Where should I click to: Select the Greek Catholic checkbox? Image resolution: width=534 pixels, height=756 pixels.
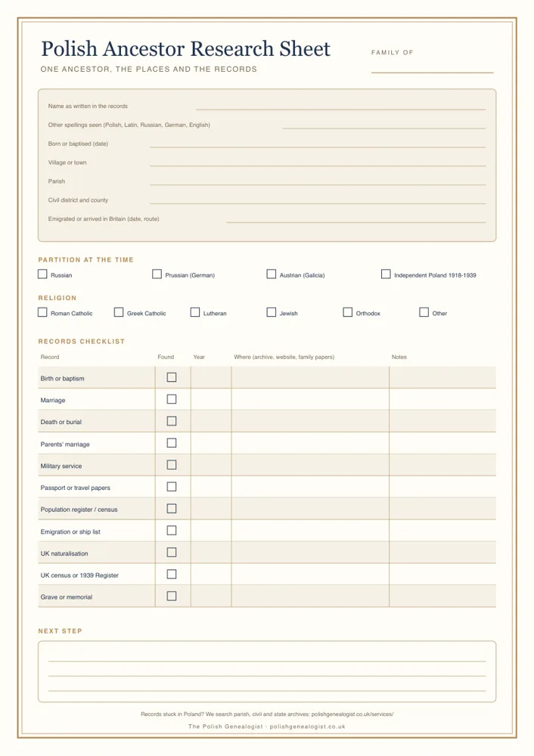[x=119, y=312]
